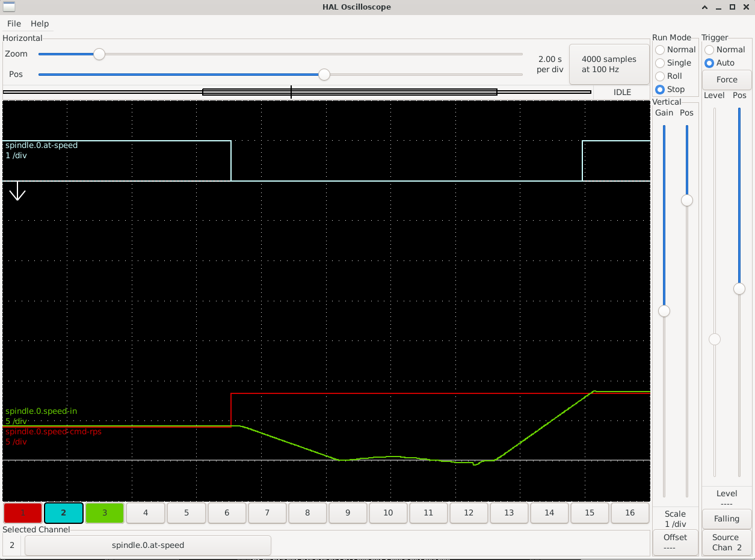Screen dimensions: 755x560
Task: Click the record position indicator bar
Action: click(297, 92)
